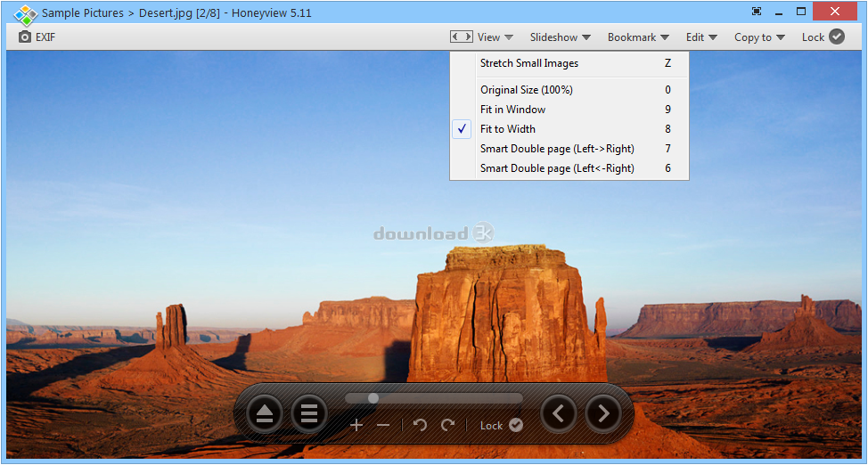
Task: Enter fullscreen mode via title bar icon
Action: point(757,11)
